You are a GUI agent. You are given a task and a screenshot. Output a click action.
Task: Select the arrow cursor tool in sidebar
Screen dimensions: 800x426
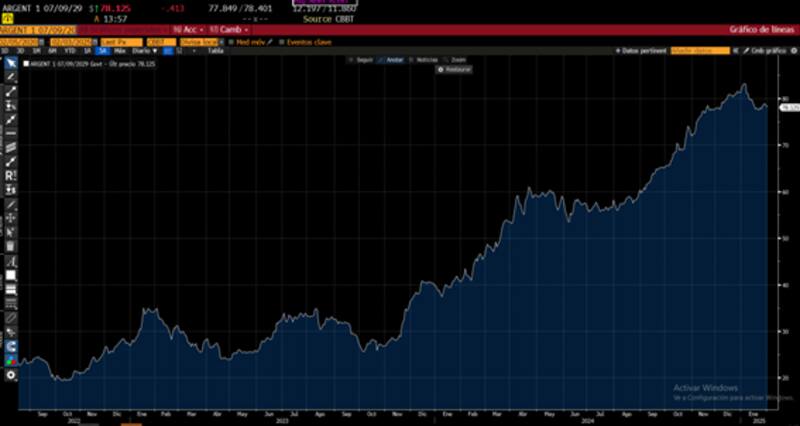point(11,63)
